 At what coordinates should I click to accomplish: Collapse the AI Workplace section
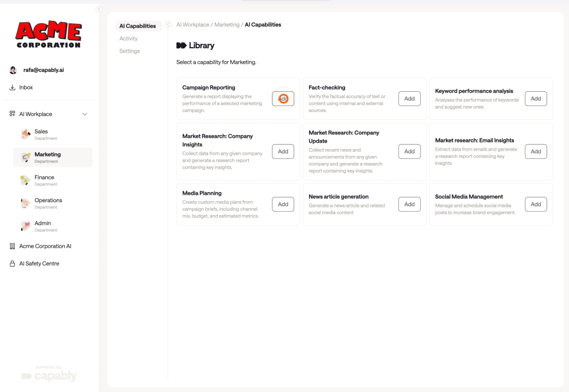click(85, 114)
